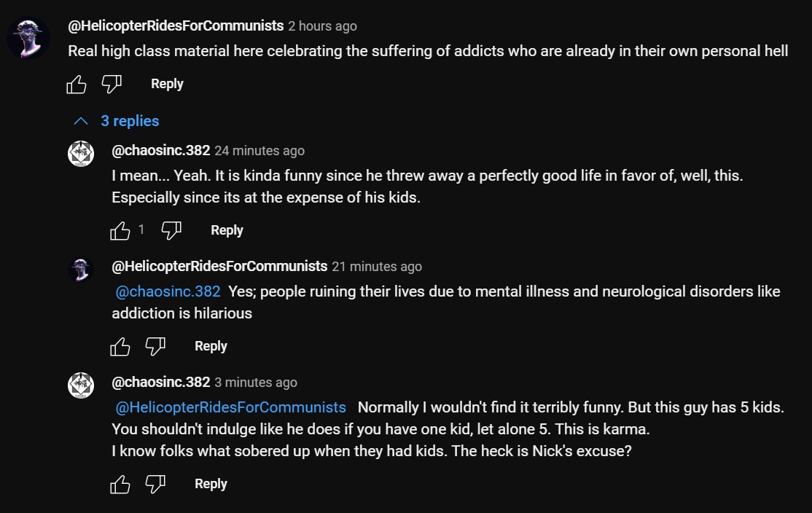Click the @HelicopterRidesForCommunists mention in last reply
812x513 pixels.
coord(231,407)
